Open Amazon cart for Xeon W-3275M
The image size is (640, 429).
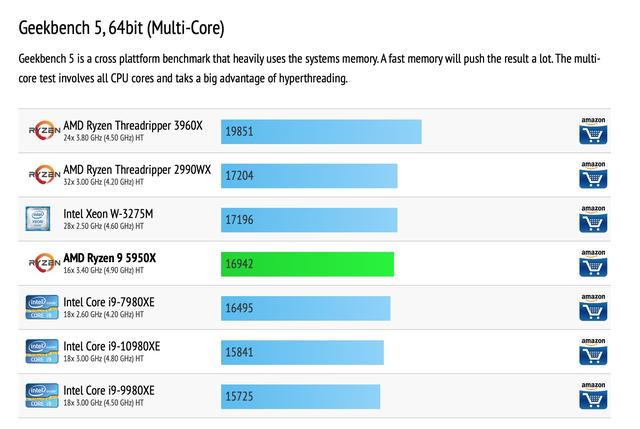tap(593, 219)
